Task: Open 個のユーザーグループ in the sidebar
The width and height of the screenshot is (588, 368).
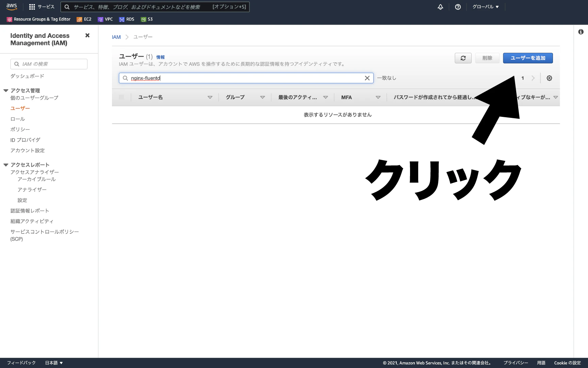Action: point(34,98)
